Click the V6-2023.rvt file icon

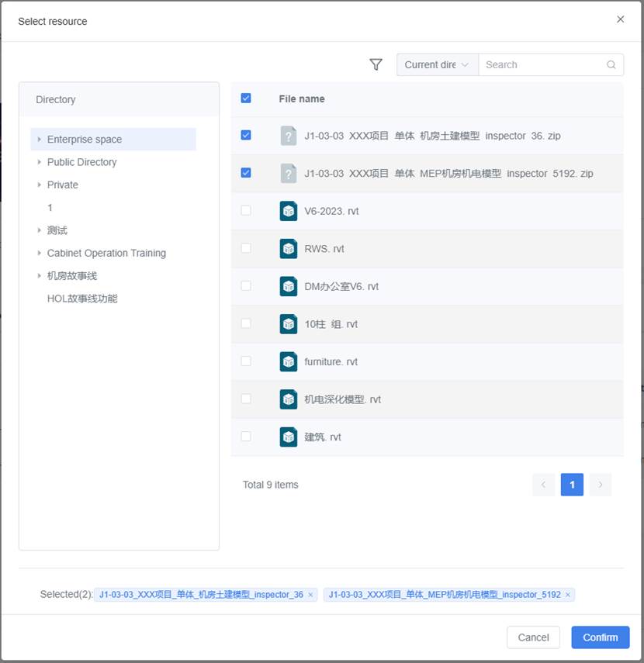point(289,211)
